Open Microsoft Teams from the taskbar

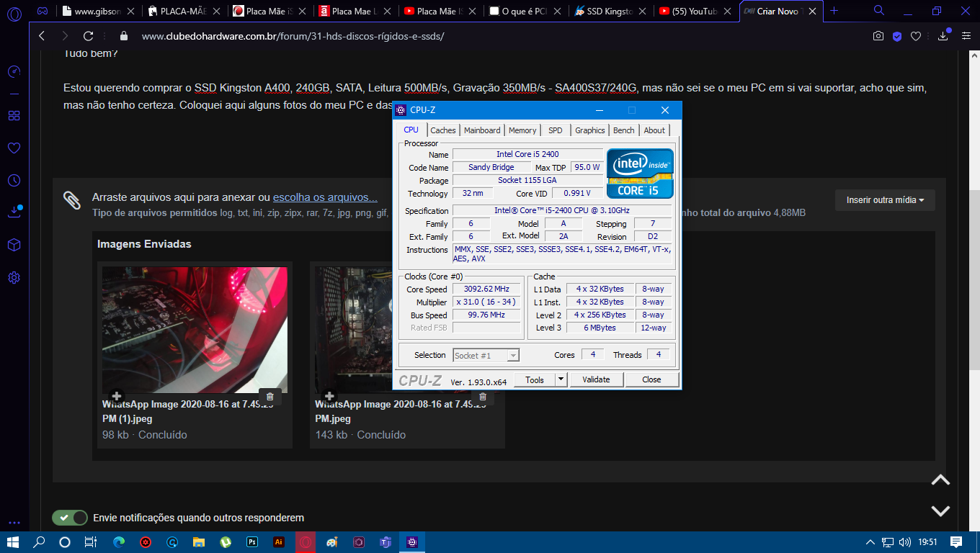pos(386,542)
